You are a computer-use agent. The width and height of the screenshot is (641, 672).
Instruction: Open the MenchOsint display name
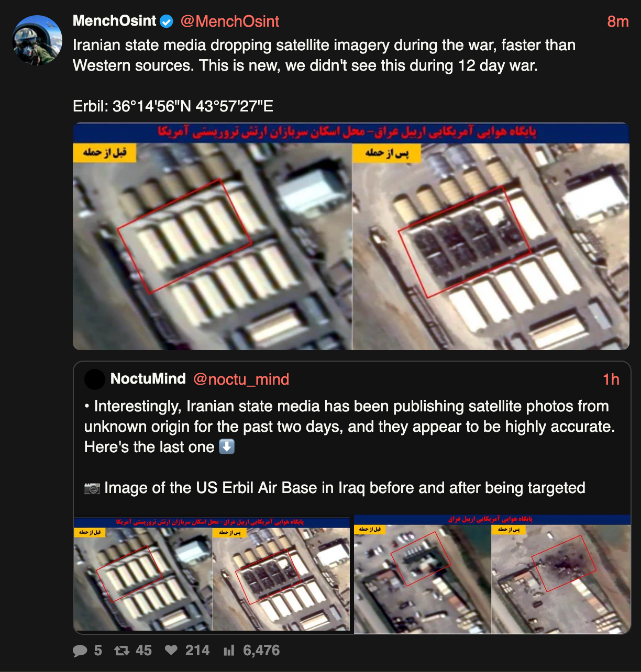pos(115,21)
